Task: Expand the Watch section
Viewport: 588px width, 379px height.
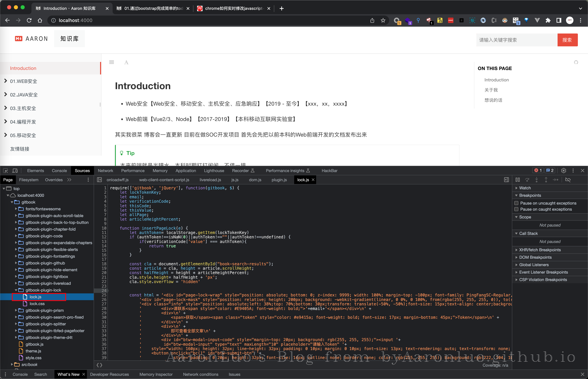Action: click(516, 188)
